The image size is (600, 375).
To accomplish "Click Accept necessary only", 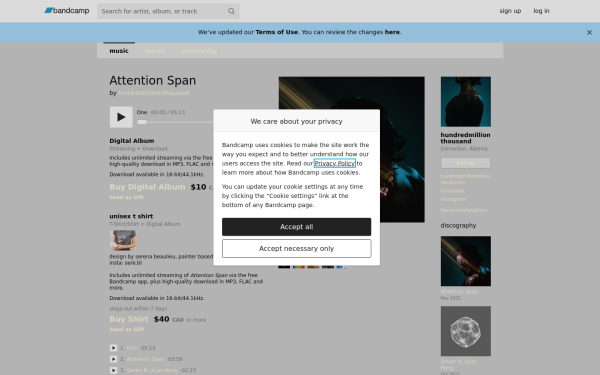I will click(x=297, y=249).
